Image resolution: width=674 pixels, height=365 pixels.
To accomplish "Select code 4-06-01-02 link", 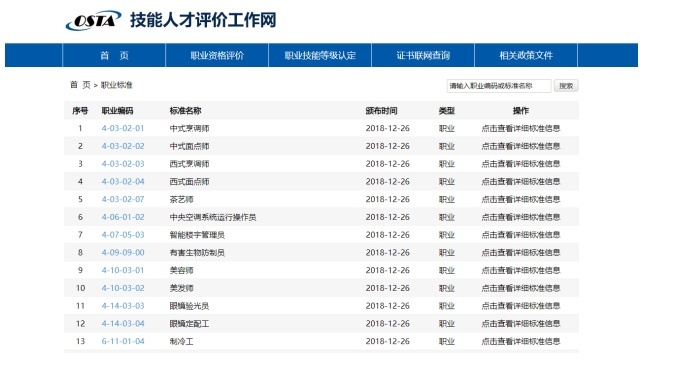I will point(123,217).
